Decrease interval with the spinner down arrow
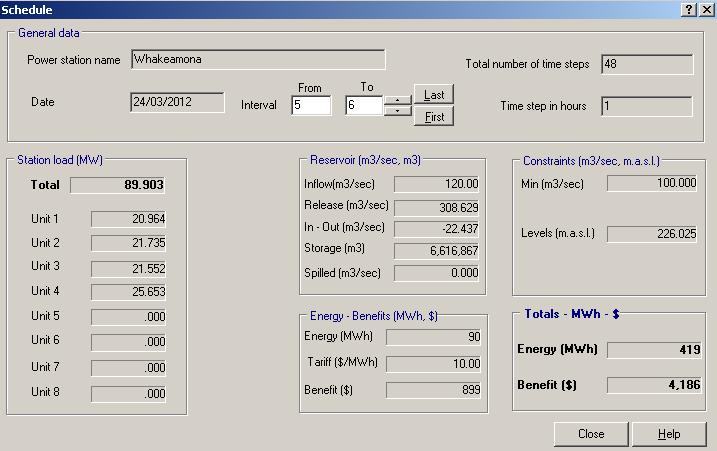 (397, 111)
